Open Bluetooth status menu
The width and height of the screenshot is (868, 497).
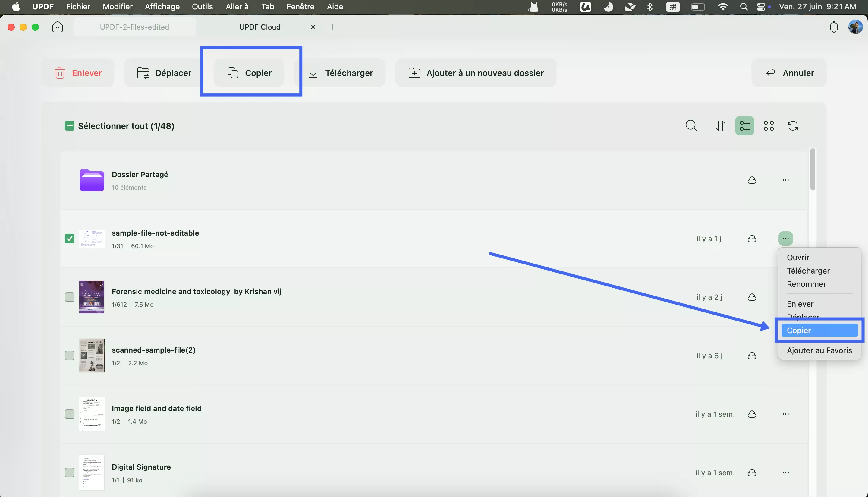(x=650, y=7)
